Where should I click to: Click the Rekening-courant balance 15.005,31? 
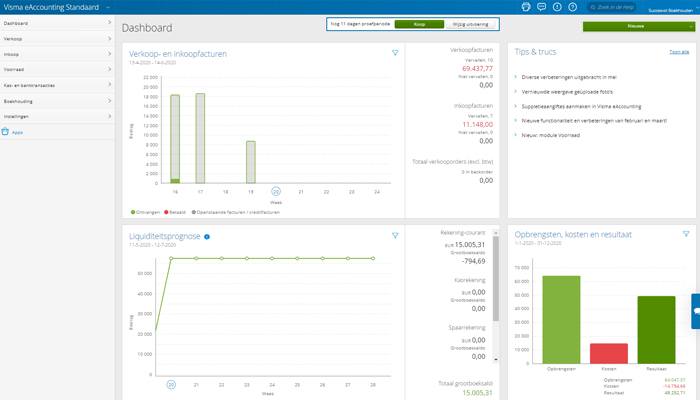470,244
